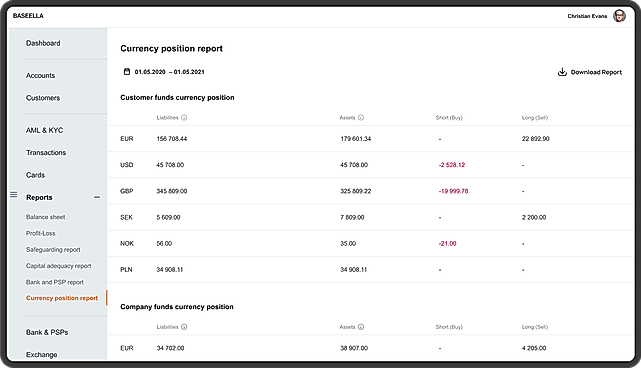641x368 pixels.
Task: Click the Download Report text
Action: point(596,72)
